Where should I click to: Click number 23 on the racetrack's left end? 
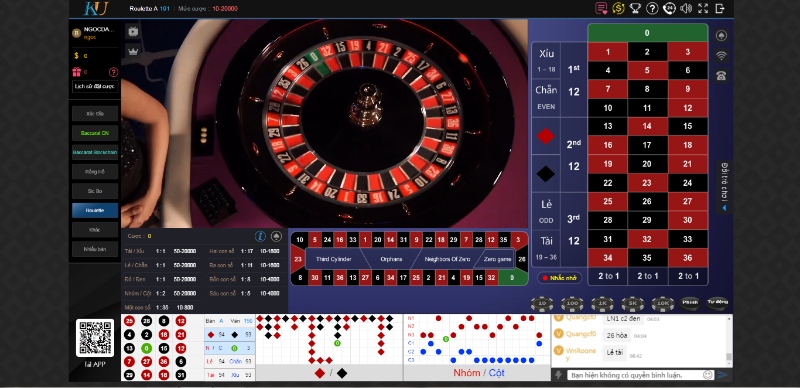pos(298,259)
